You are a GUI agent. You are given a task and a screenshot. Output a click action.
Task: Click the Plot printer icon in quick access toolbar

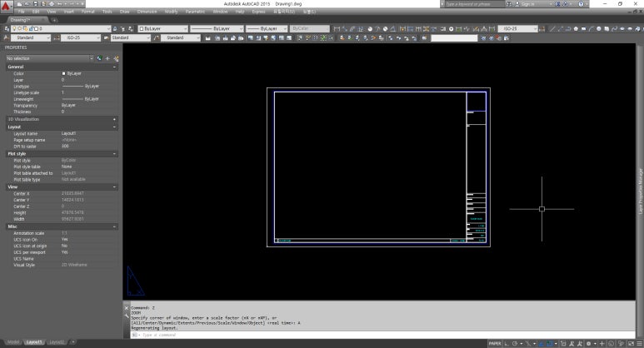tap(52, 3)
